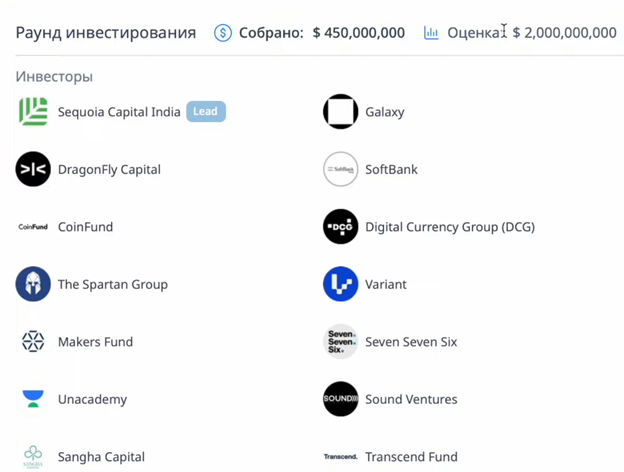Click the Sequoia Capital India logo
The height and width of the screenshot is (472, 624).
(x=33, y=111)
